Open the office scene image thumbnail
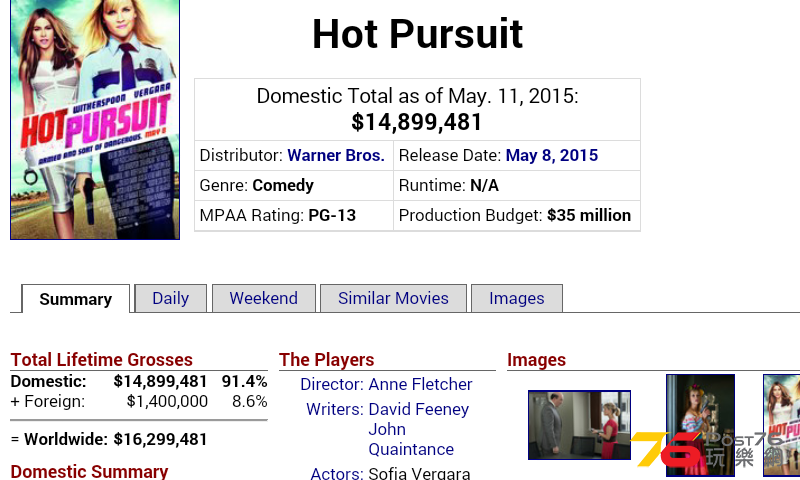 click(579, 425)
